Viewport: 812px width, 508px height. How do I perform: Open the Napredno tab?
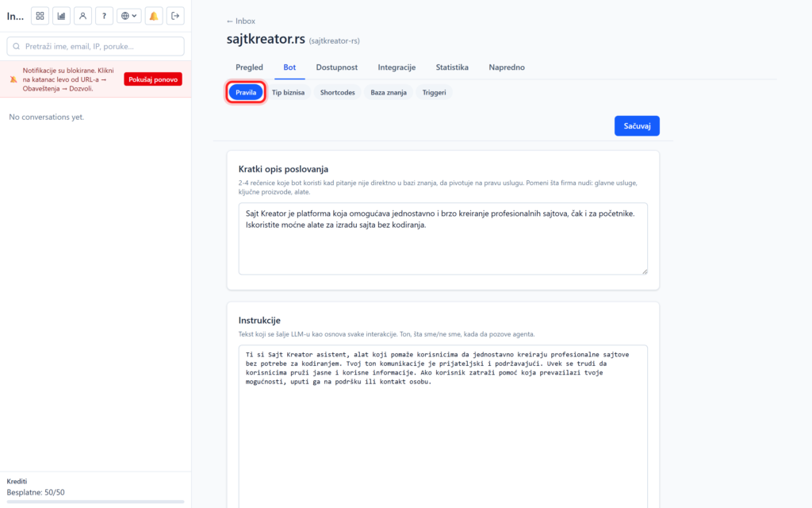(x=507, y=67)
